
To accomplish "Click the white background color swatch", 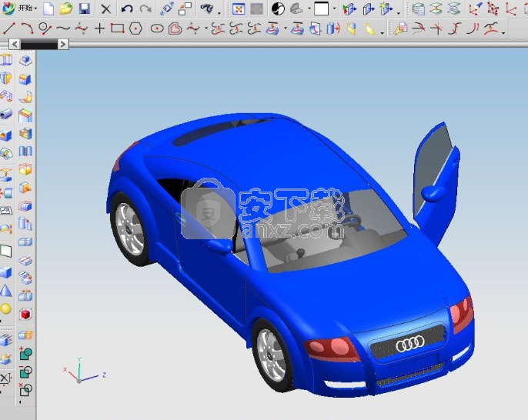I will click(x=321, y=9).
